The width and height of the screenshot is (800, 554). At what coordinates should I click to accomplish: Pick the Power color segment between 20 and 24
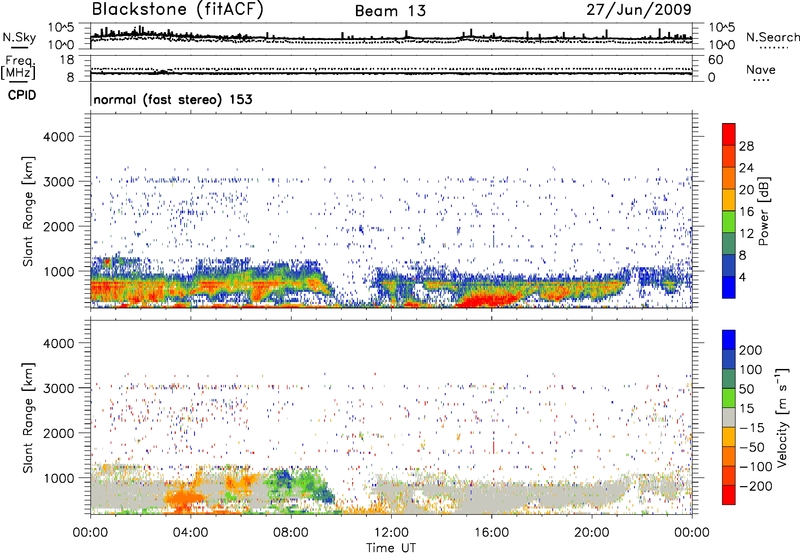tap(729, 178)
